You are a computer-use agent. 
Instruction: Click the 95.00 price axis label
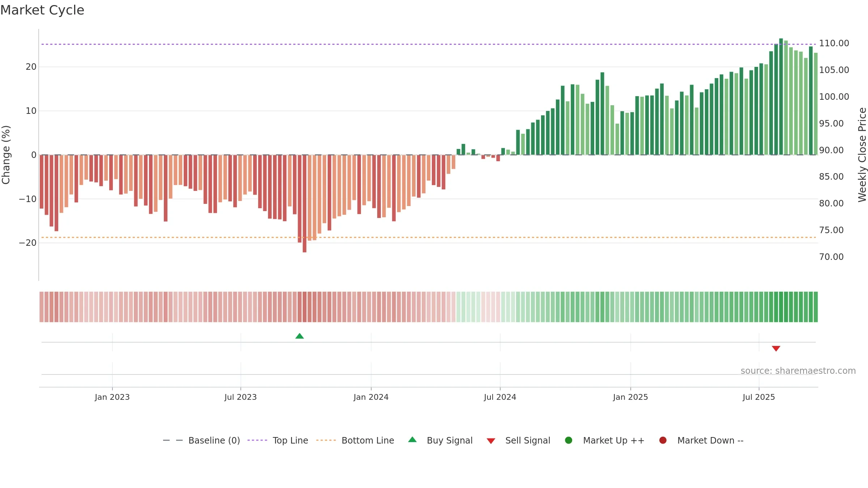[831, 124]
